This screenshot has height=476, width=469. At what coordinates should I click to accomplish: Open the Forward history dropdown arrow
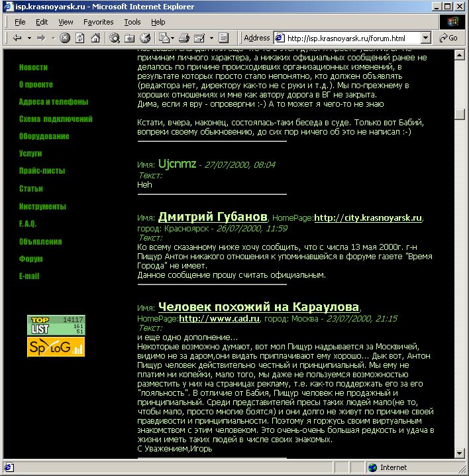pos(53,38)
